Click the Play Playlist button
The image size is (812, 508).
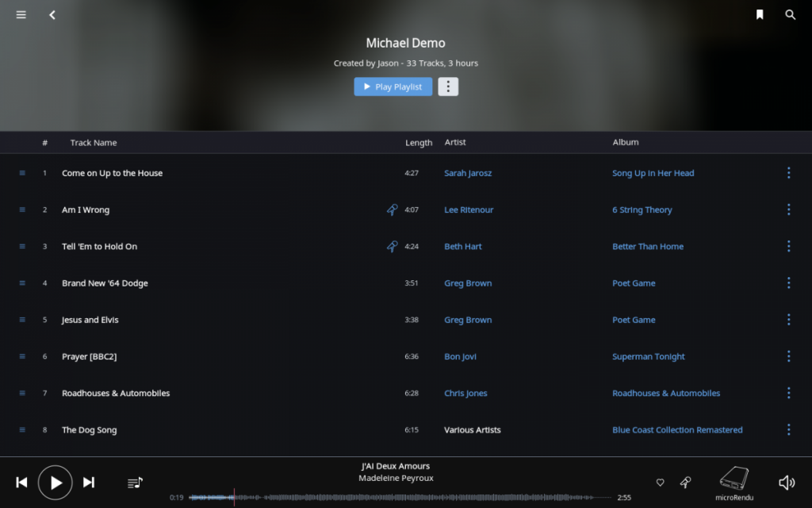click(393, 87)
